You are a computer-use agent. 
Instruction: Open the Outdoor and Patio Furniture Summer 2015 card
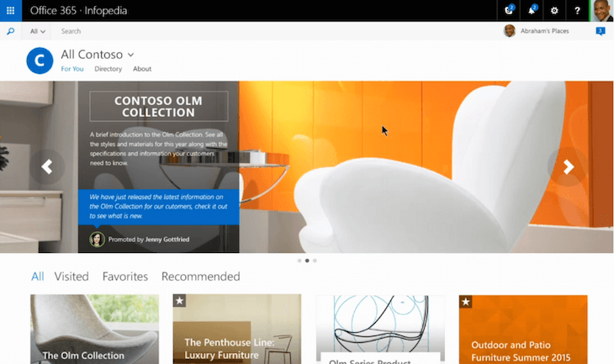click(x=523, y=330)
